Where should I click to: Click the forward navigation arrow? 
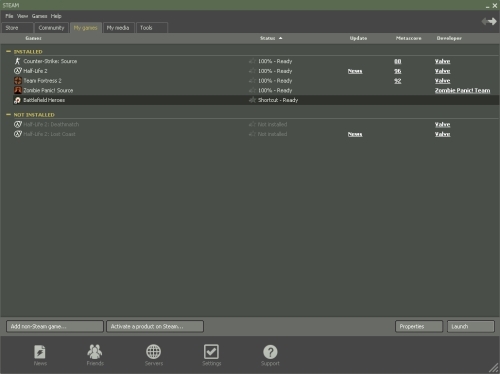click(x=493, y=22)
